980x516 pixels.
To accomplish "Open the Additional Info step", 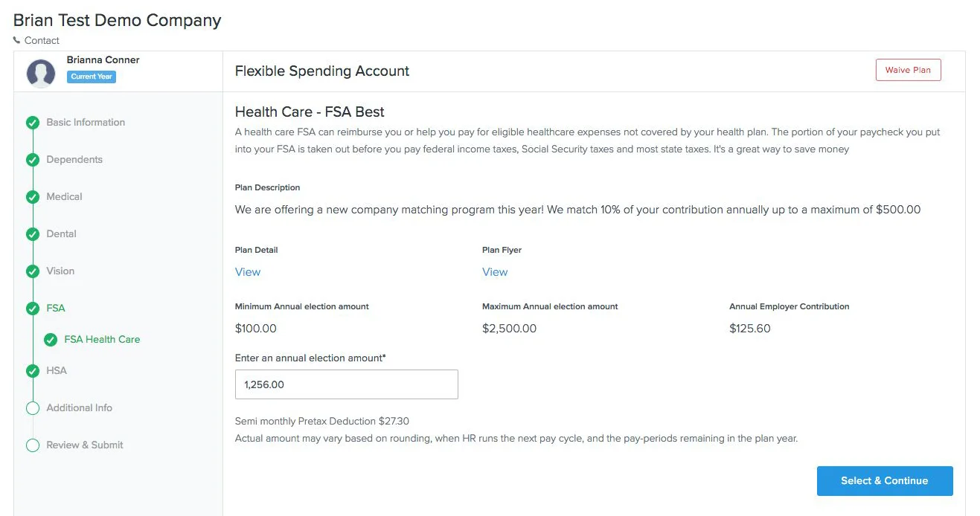I will click(x=80, y=407).
